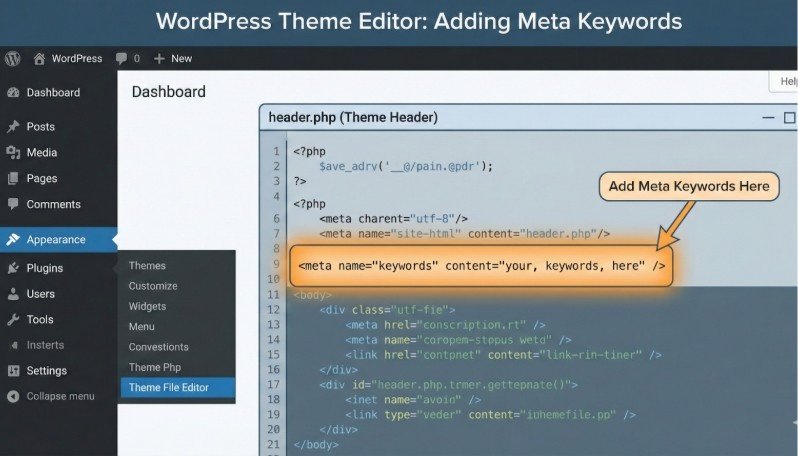
Task: Click the Pages document icon
Action: (13, 178)
